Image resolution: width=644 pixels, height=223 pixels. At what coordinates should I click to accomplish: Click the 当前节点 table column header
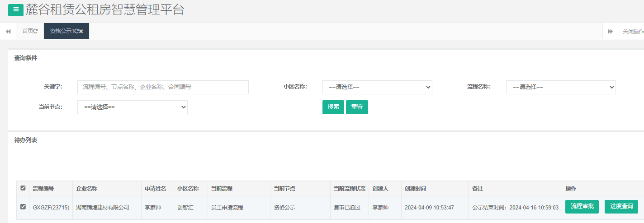(284, 189)
